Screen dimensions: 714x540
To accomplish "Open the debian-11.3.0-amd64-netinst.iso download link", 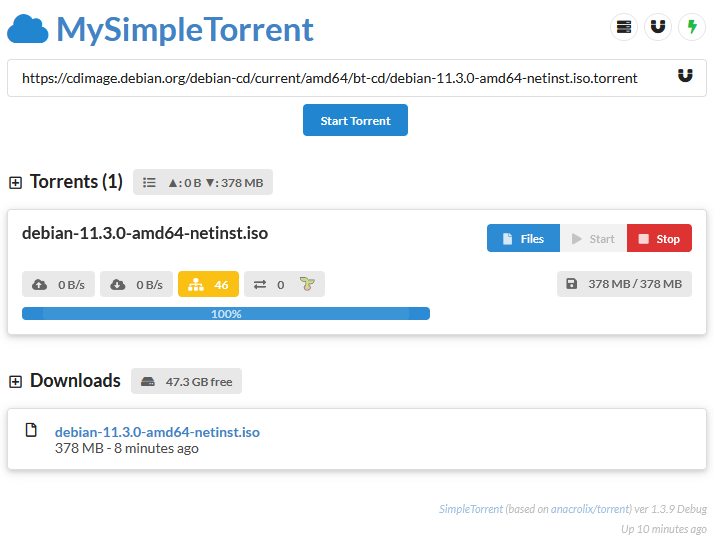I will (157, 432).
